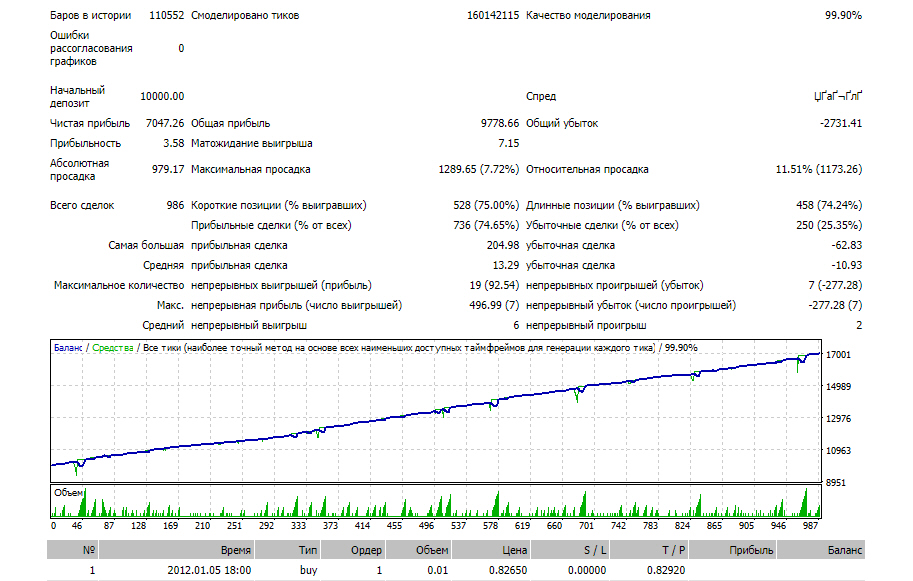Click the take profit cell 0.82920
This screenshot has width=913, height=581.
[666, 571]
